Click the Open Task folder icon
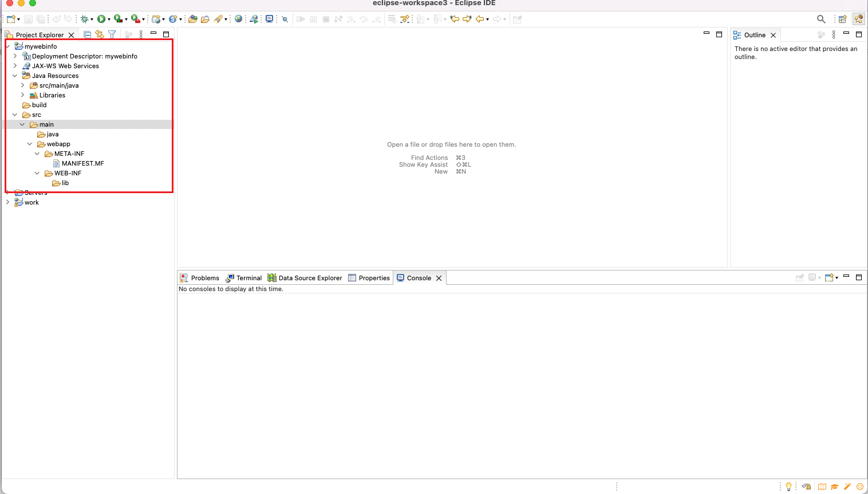868x494 pixels. 205,19
